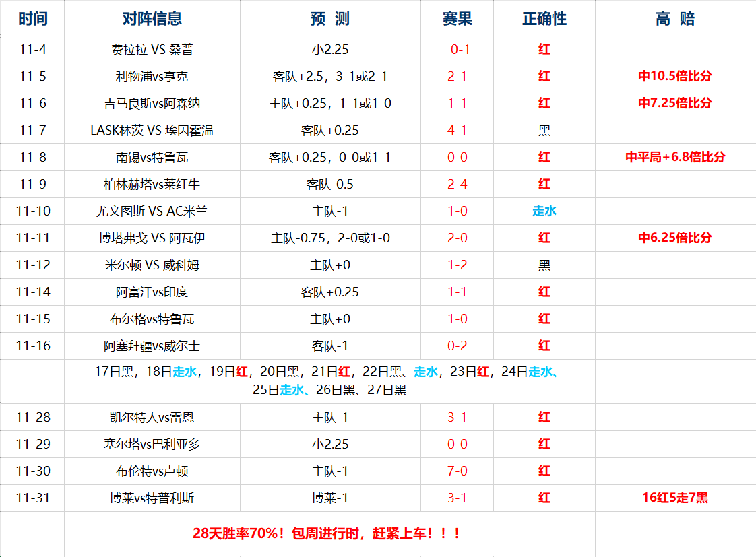The width and height of the screenshot is (756, 557).
Task: Click 黑 in the 11-12 row
Action: [x=544, y=265]
